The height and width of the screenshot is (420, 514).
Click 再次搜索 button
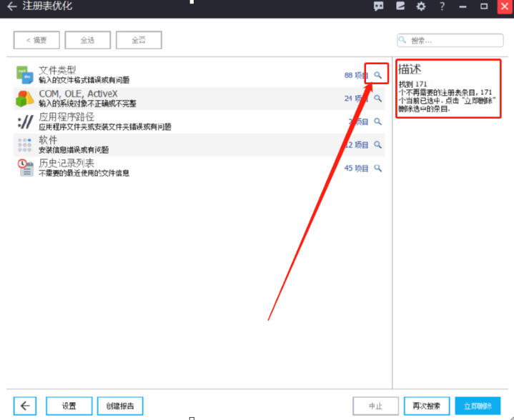(427, 406)
